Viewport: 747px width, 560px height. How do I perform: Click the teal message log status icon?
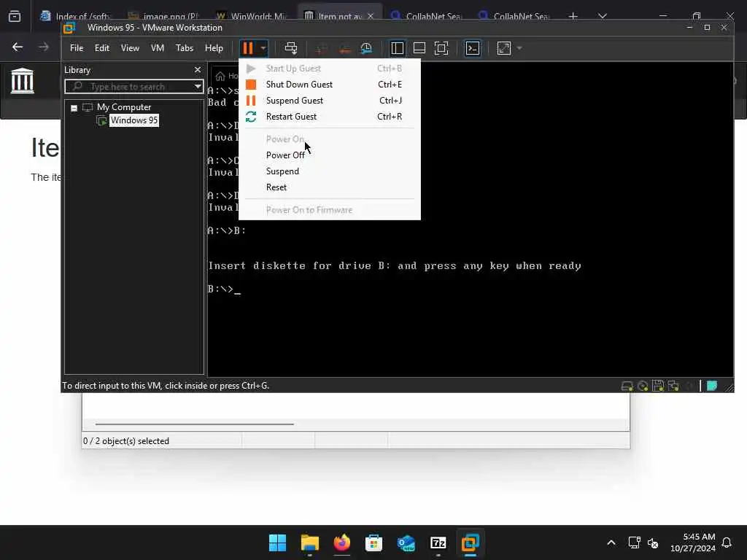[x=712, y=386]
